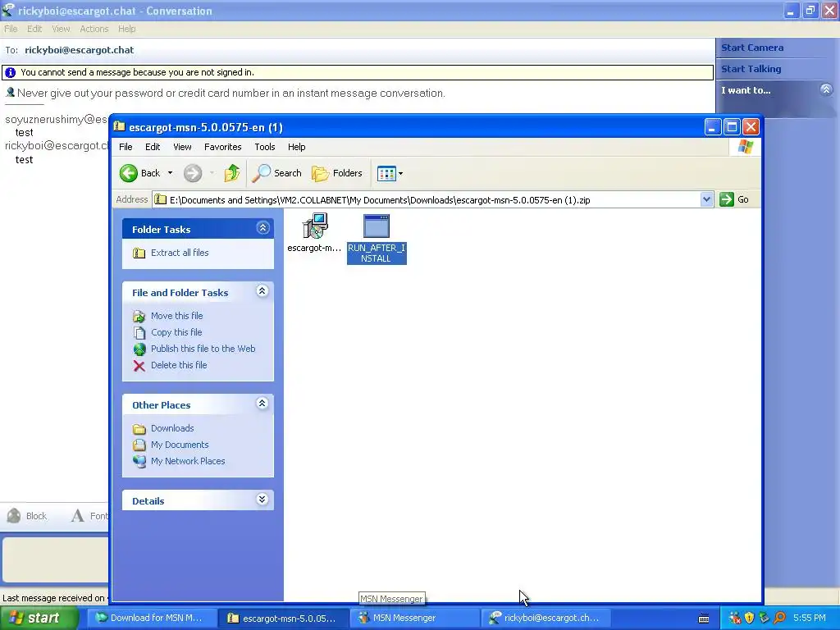
Task: Click Publish this file to the Web
Action: (203, 348)
